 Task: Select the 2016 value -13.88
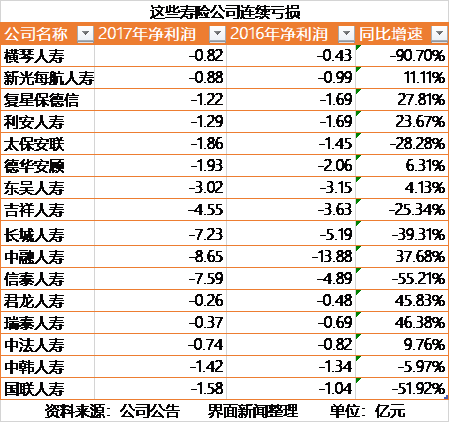tap(332, 256)
